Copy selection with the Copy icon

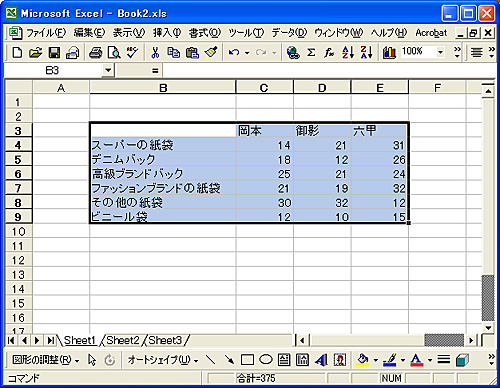tap(174, 52)
